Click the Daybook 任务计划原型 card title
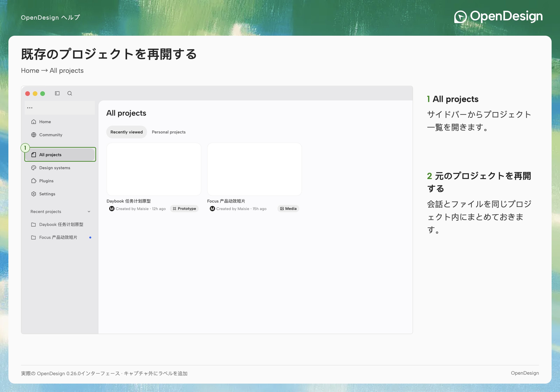The height and width of the screenshot is (392, 560). (128, 201)
